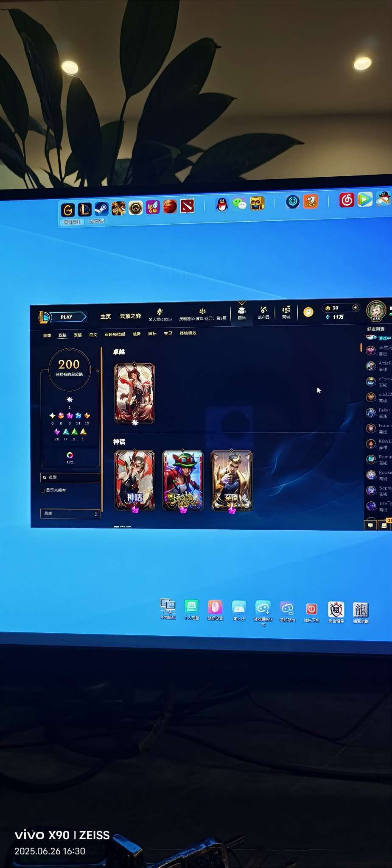
Task: Select friend KKyy in friends list
Action: click(379, 444)
